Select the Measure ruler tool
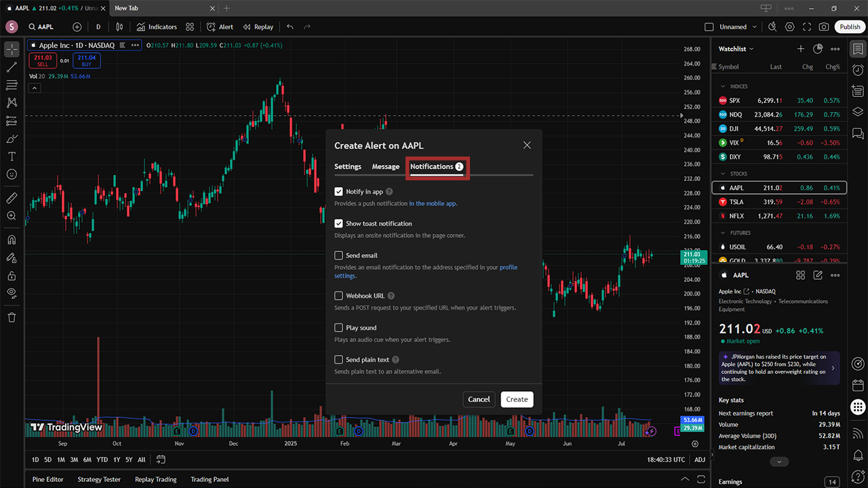The height and width of the screenshot is (488, 868). tap(12, 198)
